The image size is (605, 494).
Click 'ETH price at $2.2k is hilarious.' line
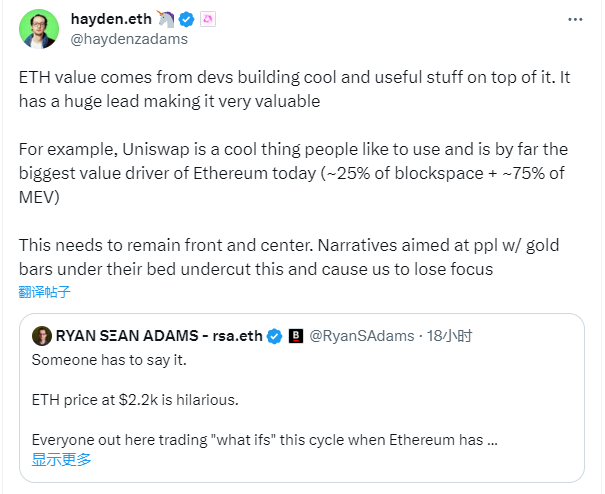coord(135,400)
